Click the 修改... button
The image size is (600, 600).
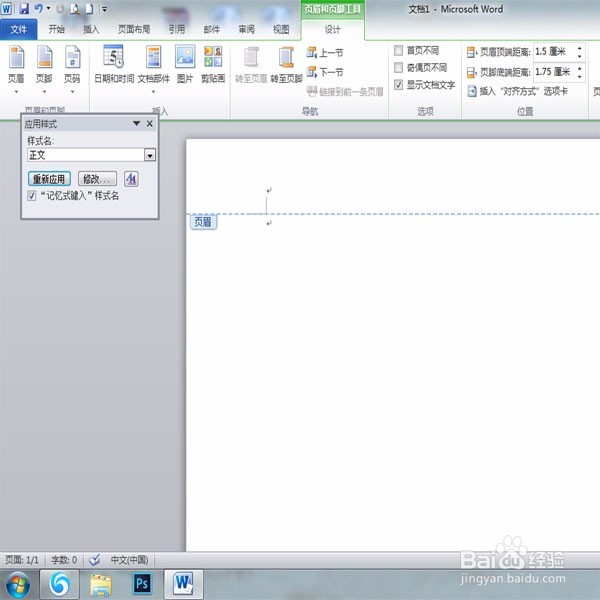[x=97, y=179]
